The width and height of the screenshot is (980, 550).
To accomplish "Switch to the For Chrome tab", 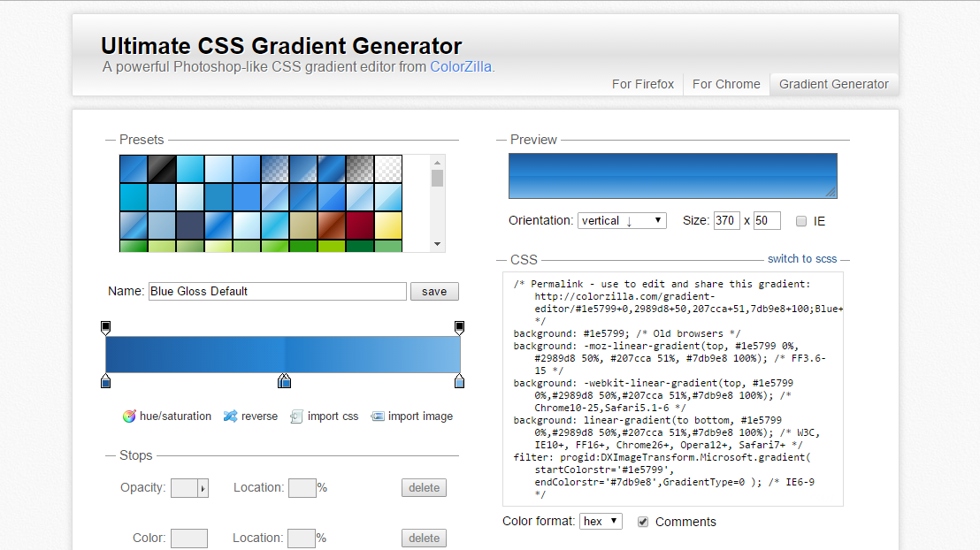I will [726, 84].
